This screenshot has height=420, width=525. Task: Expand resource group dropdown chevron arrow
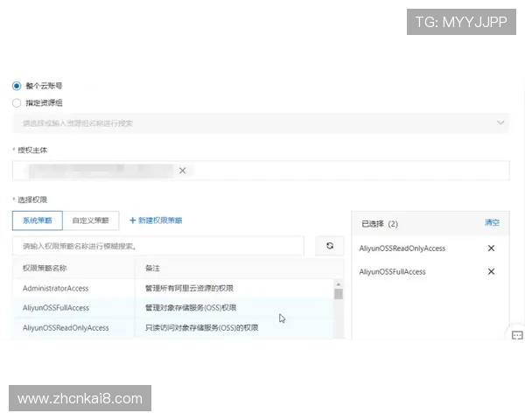(500, 122)
